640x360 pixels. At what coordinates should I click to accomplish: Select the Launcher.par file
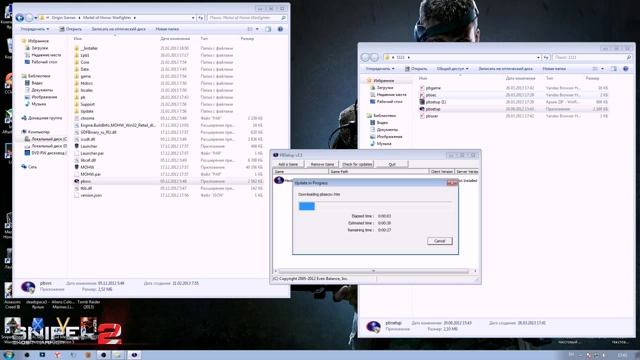89,153
